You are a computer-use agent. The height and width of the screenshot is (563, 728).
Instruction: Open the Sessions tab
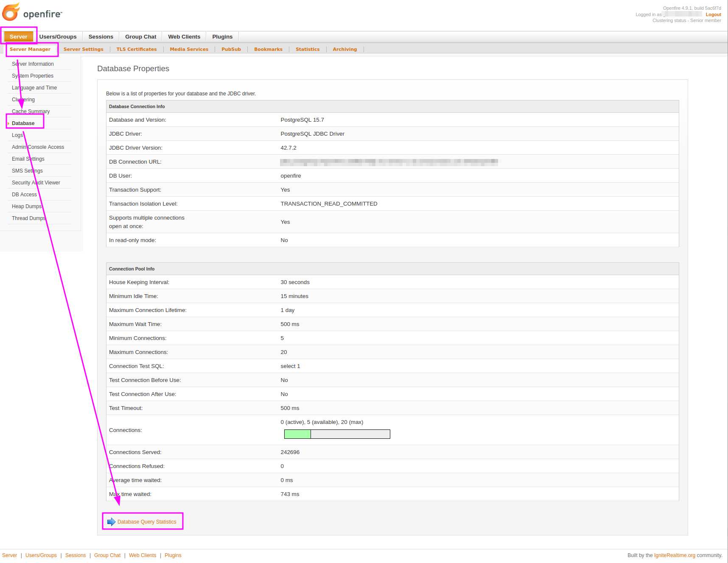101,37
